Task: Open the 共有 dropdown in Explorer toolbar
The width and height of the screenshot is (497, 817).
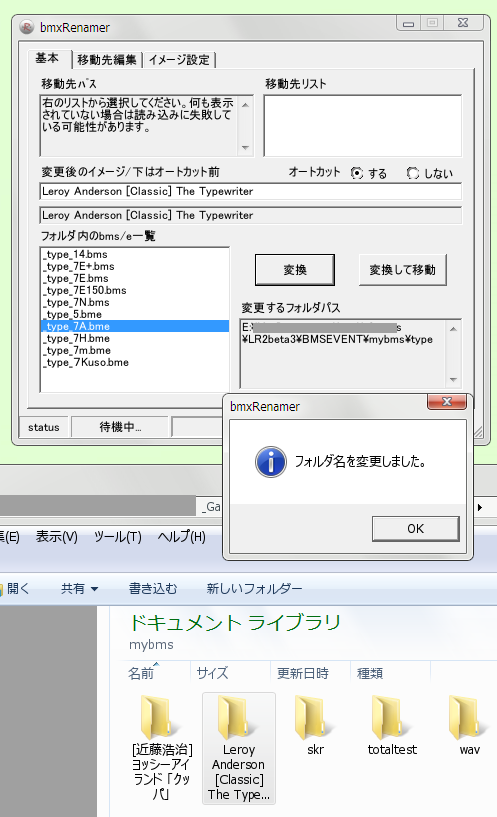Action: 79,589
